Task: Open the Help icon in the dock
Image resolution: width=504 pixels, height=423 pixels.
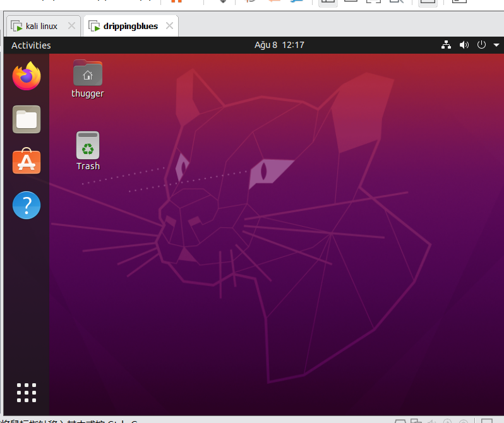Action: click(x=27, y=205)
